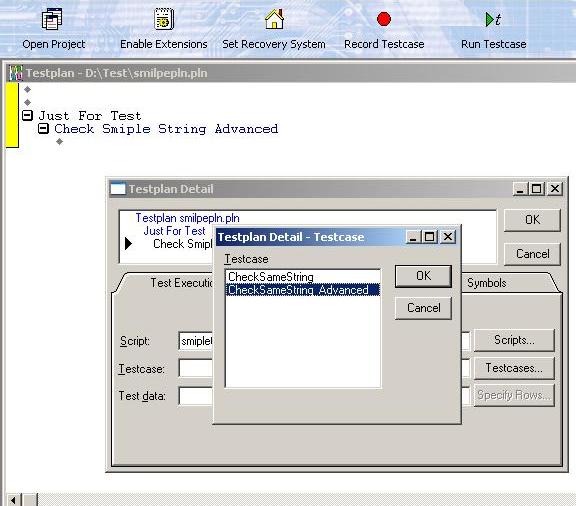576x506 pixels.
Task: Click the Test data input field
Action: point(196,396)
